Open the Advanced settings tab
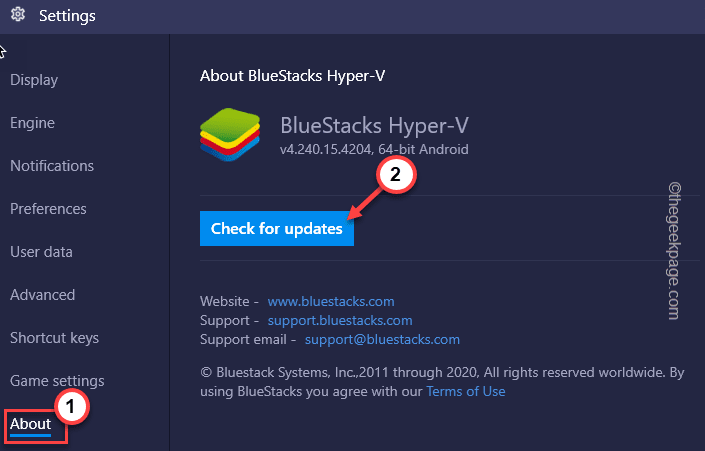705x451 pixels. tap(43, 295)
